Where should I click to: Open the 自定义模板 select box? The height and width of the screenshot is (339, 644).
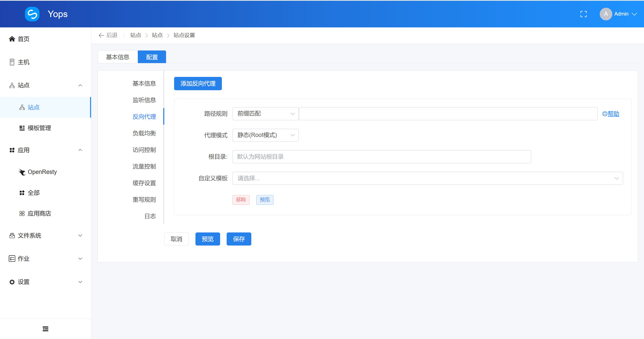(427, 178)
